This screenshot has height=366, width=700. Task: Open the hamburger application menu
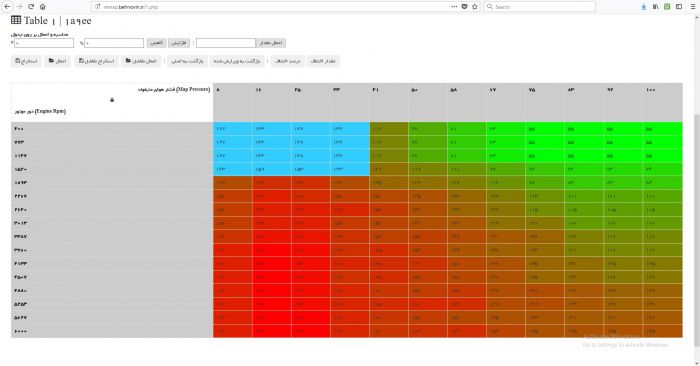point(693,7)
